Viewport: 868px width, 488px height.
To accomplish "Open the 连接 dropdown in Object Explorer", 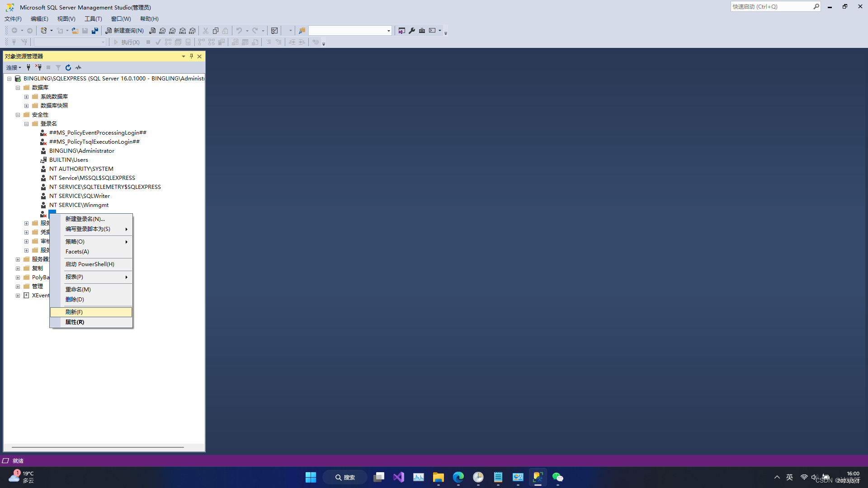I will coord(13,67).
